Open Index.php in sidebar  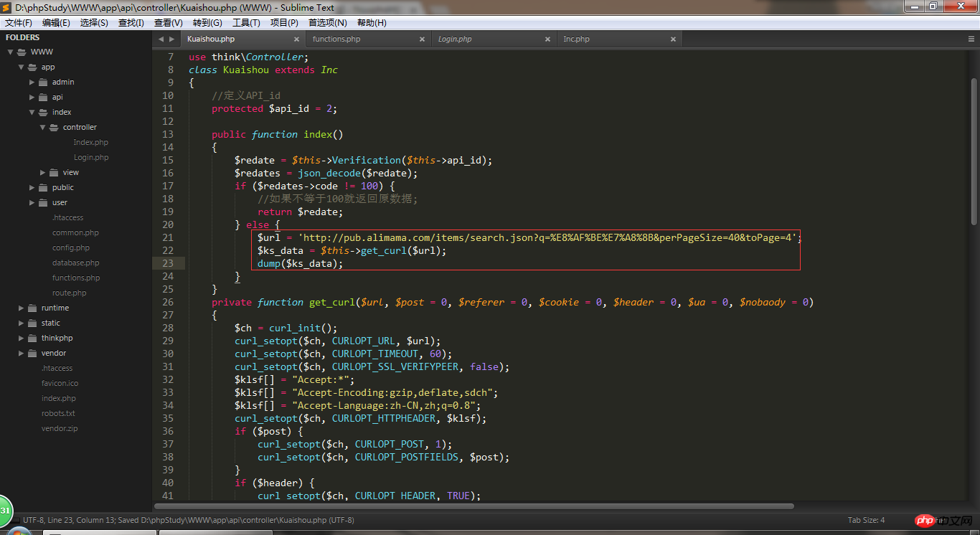click(90, 143)
